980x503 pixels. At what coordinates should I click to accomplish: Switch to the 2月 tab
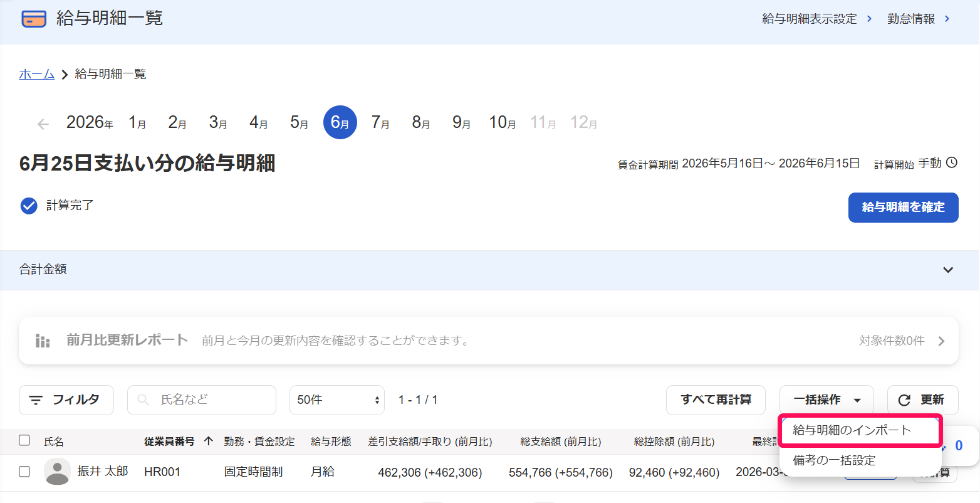click(x=177, y=122)
